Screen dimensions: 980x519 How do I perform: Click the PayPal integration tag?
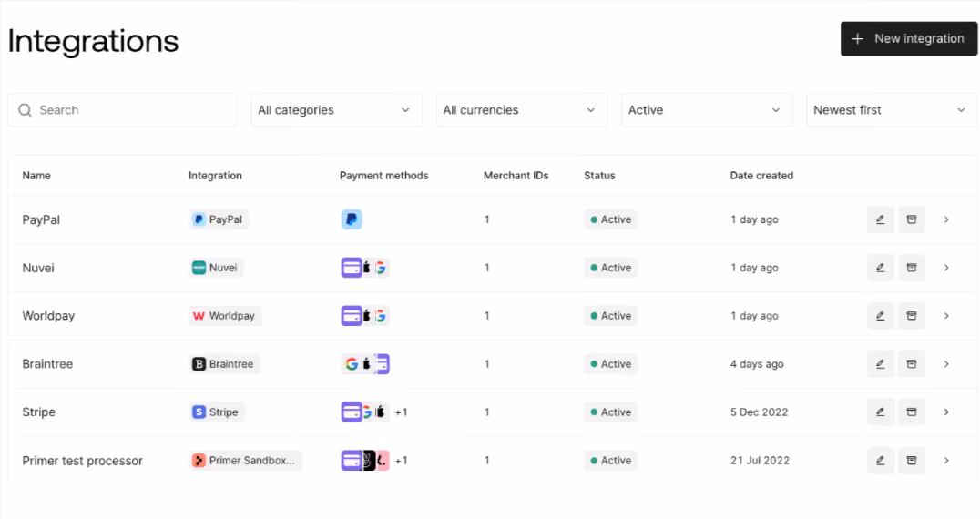tap(219, 219)
